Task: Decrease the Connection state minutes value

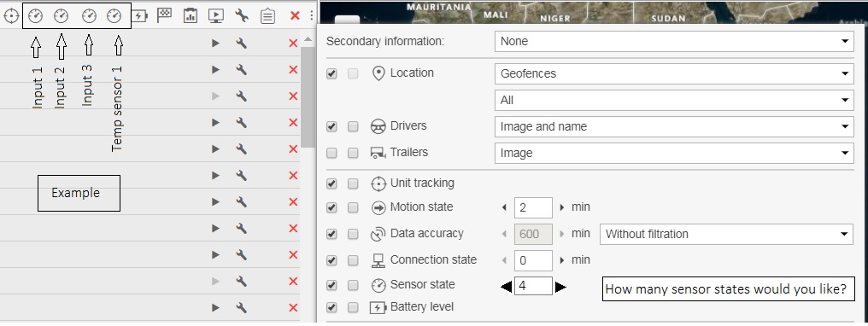Action: tap(504, 260)
